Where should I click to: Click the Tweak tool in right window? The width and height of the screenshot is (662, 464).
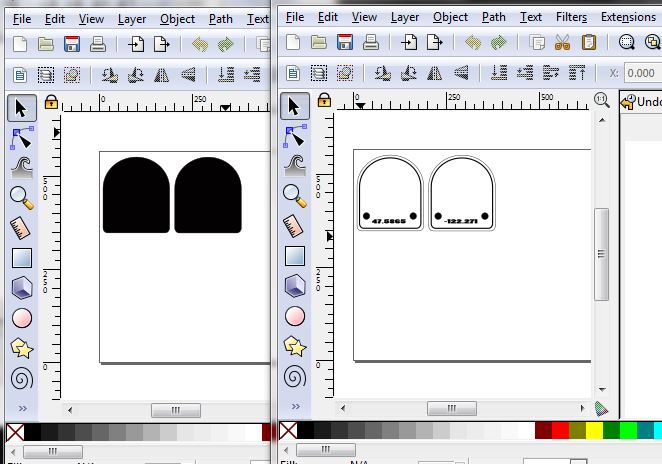(x=294, y=165)
